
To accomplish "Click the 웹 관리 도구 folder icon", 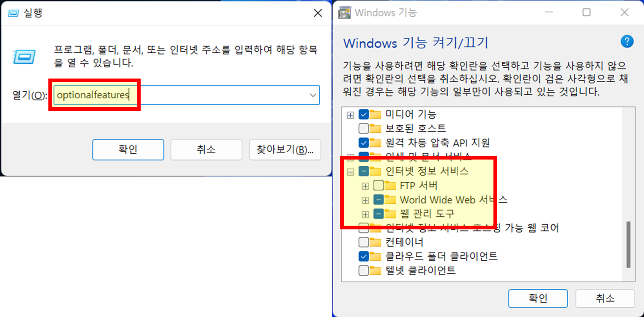I will point(390,214).
